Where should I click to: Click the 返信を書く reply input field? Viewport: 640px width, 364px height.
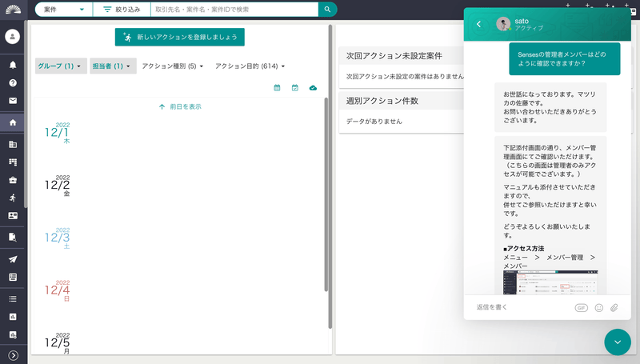522,307
